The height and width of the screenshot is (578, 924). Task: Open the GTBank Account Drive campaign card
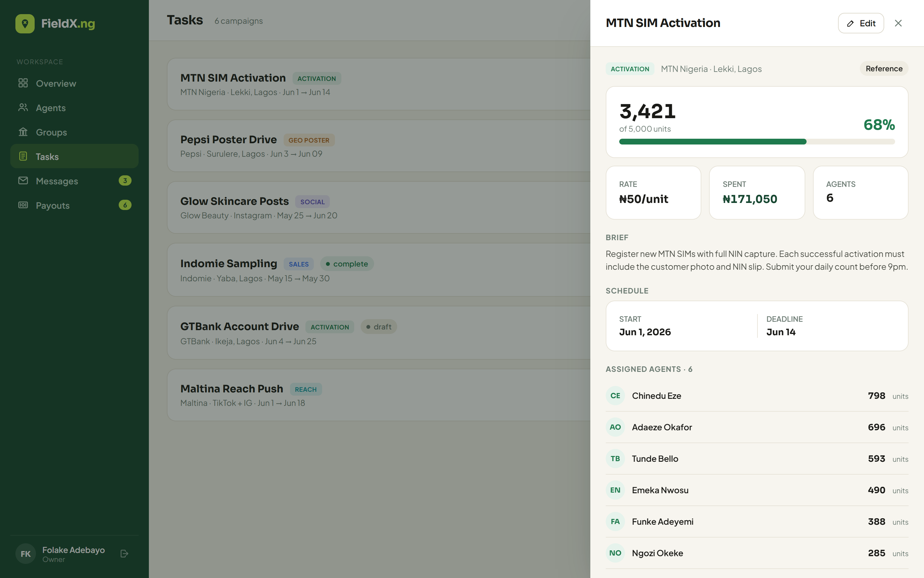click(378, 333)
